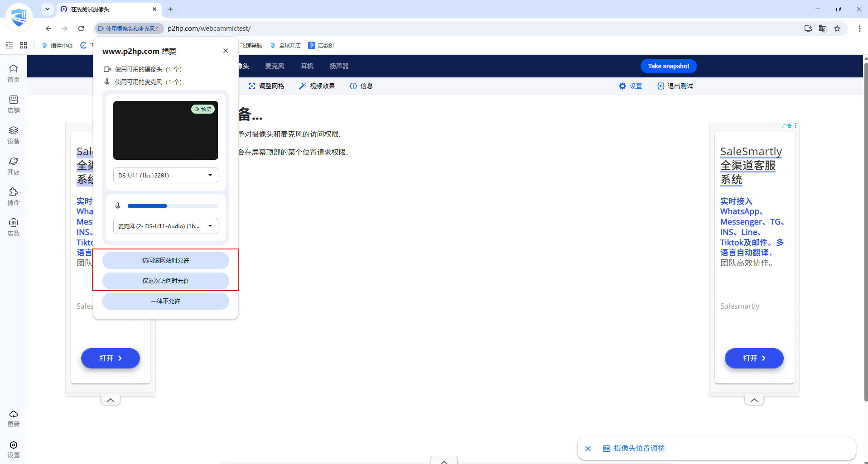This screenshot has width=868, height=464.
Task: Click the 一律不允许 deny button
Action: 166,301
